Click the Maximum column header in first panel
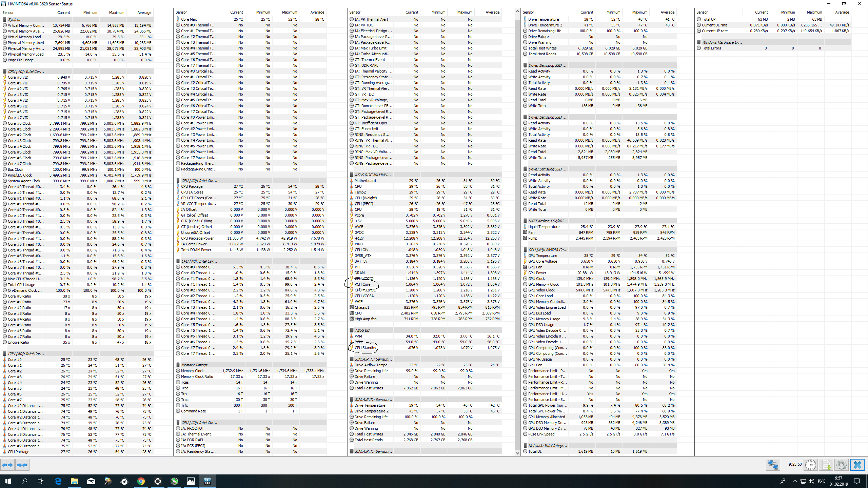 click(116, 13)
